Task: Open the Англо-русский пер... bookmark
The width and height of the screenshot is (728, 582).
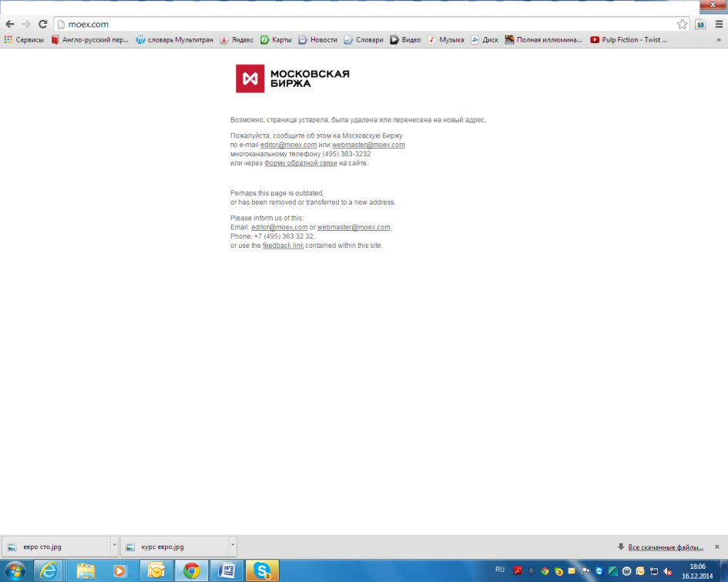Action: click(89, 40)
